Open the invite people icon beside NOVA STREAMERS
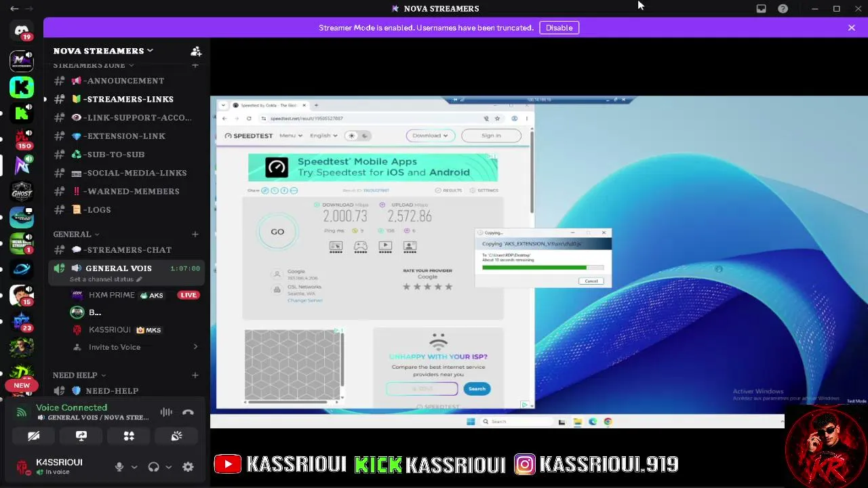868x488 pixels. tap(196, 51)
